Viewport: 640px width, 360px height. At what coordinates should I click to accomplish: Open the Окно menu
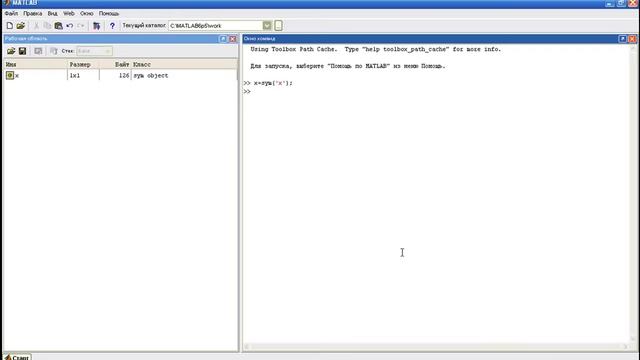coord(87,13)
